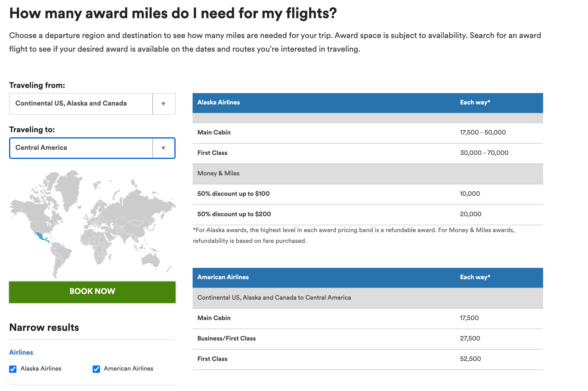Click the page heading about award miles
The image size is (588, 391).
tap(173, 13)
